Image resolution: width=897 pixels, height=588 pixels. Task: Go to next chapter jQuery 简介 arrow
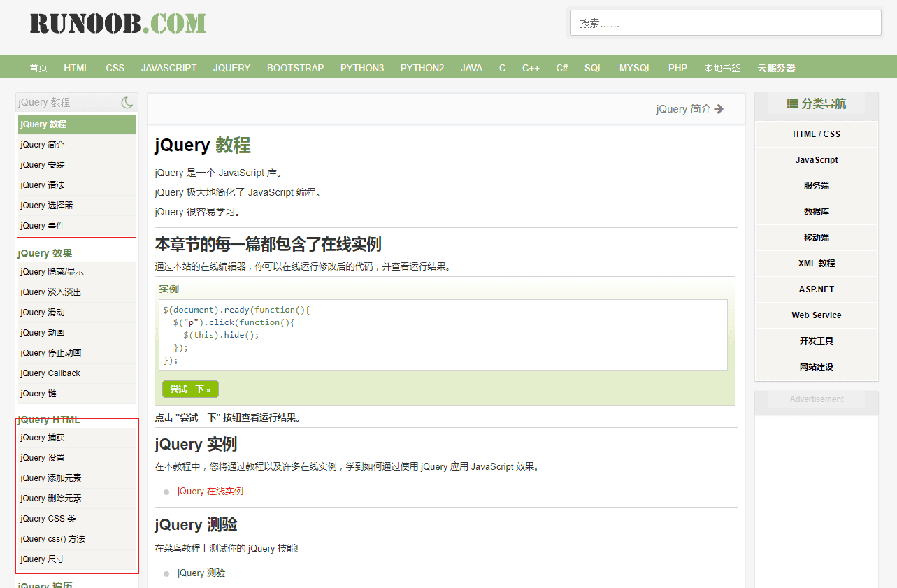(x=719, y=109)
